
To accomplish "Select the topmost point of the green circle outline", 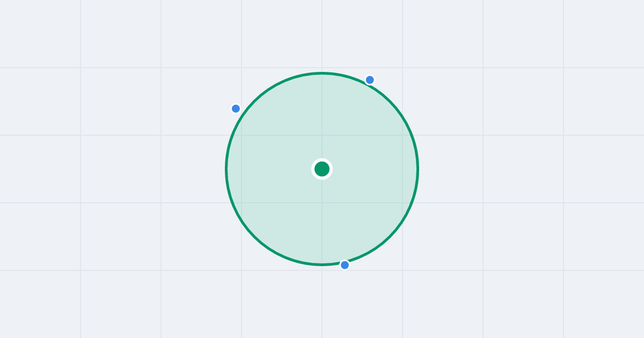I will 322,74.
